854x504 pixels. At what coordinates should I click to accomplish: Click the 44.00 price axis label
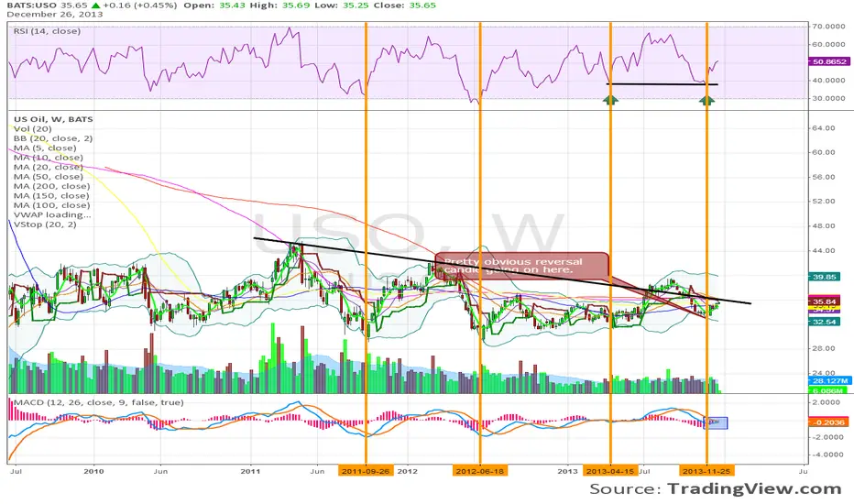[823, 251]
